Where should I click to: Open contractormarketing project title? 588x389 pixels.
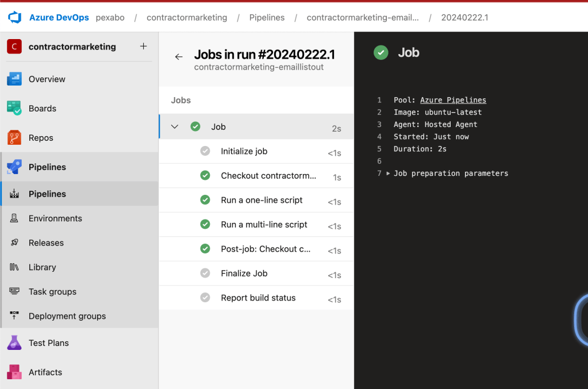pyautogui.click(x=72, y=47)
